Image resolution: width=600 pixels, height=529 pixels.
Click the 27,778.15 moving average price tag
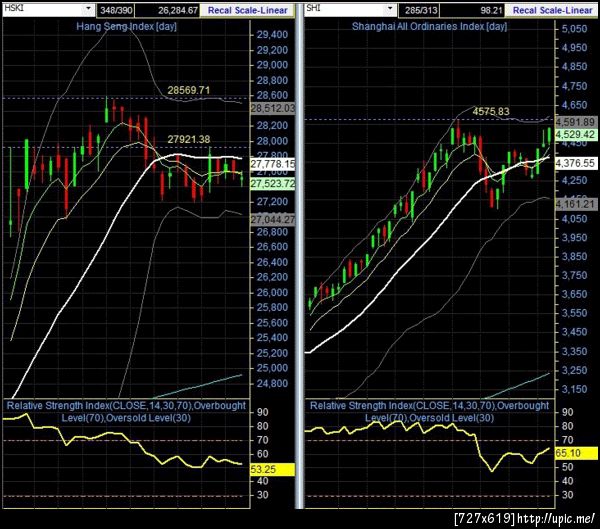pyautogui.click(x=273, y=164)
